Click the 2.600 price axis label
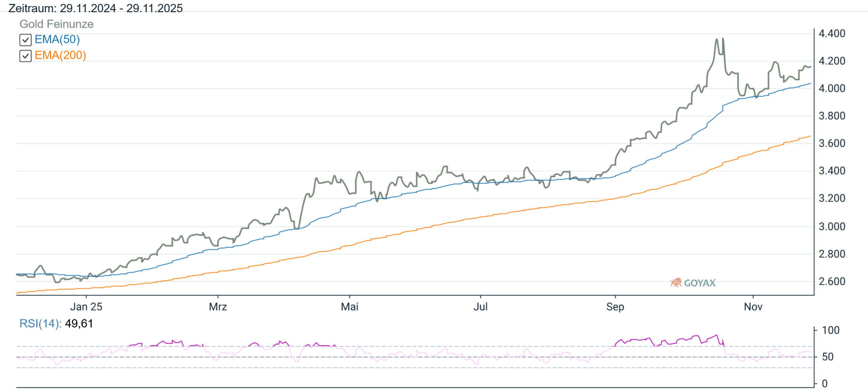Image resolution: width=868 pixels, height=391 pixels. click(832, 281)
